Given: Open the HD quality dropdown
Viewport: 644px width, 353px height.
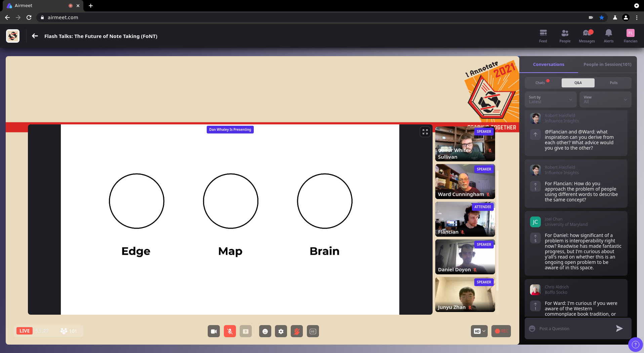Looking at the screenshot, I should point(479,331).
